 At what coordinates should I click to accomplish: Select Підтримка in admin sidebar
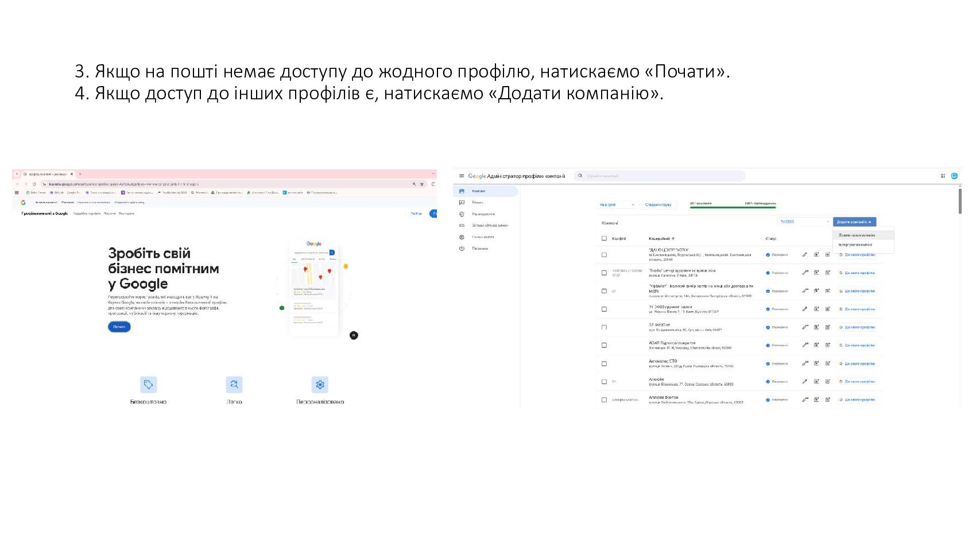point(480,249)
